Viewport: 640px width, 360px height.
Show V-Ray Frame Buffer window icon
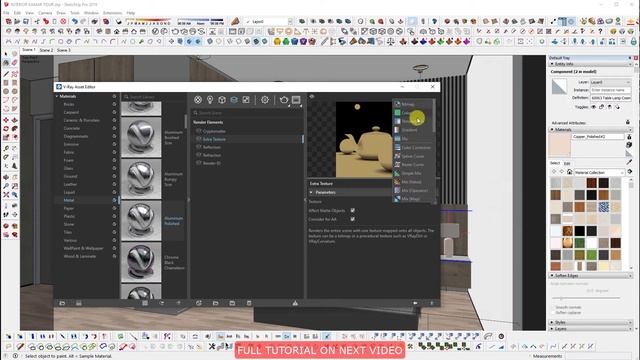pyautogui.click(x=296, y=100)
